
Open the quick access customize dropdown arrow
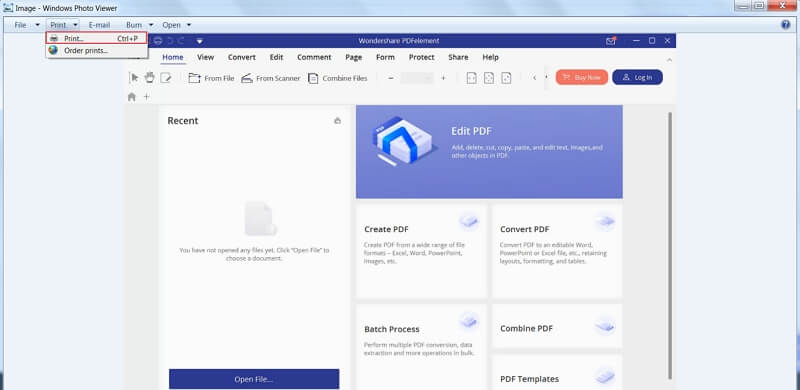point(200,41)
